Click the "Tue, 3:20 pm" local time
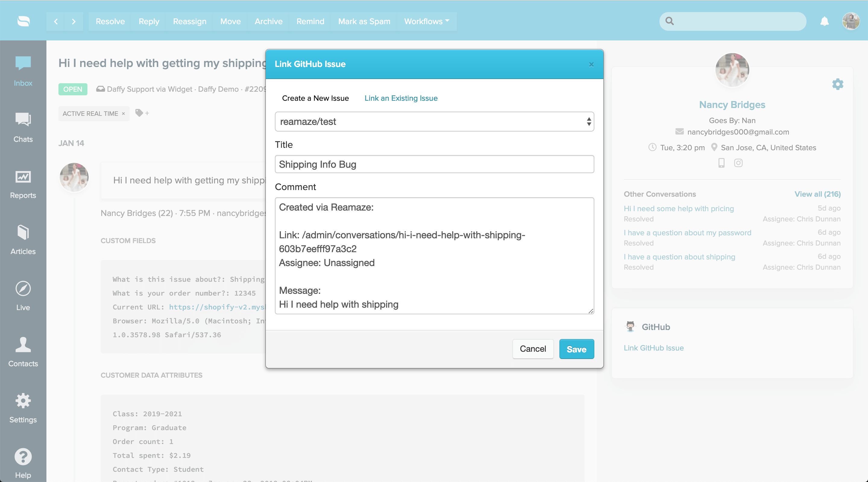Viewport: 868px width, 482px height. pos(682,147)
